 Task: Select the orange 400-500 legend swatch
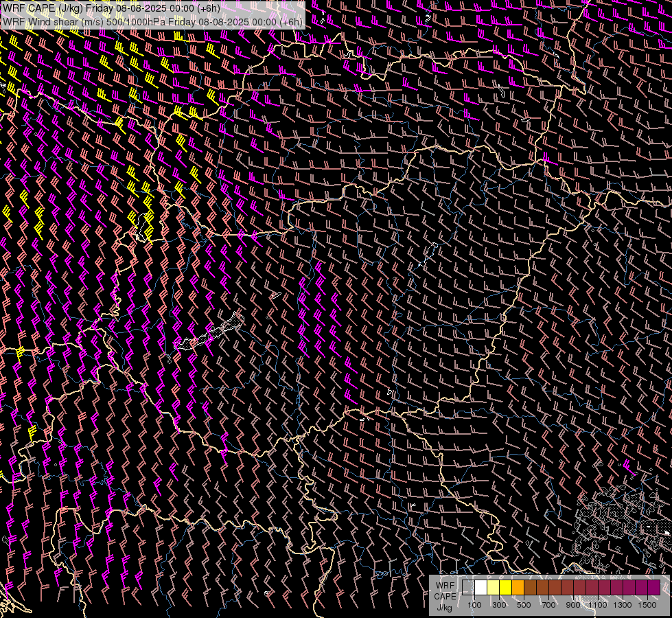click(518, 588)
